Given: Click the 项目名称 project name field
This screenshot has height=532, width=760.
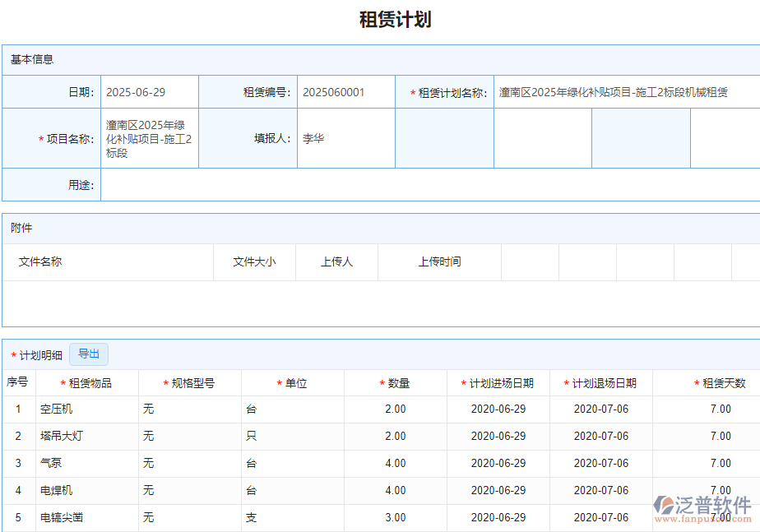Looking at the screenshot, I should 148,138.
